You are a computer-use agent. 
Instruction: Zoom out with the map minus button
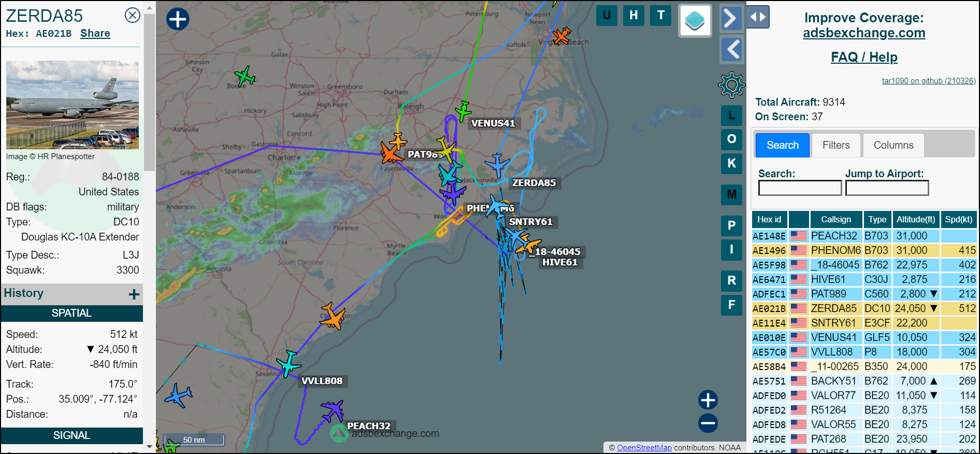pos(708,423)
